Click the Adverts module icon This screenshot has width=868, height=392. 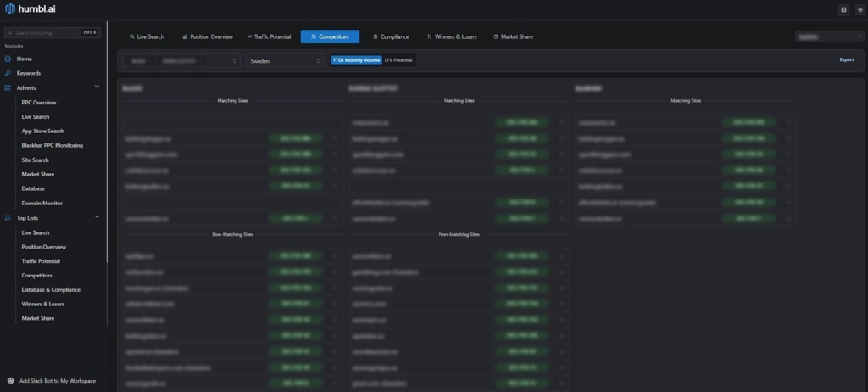[x=8, y=87]
